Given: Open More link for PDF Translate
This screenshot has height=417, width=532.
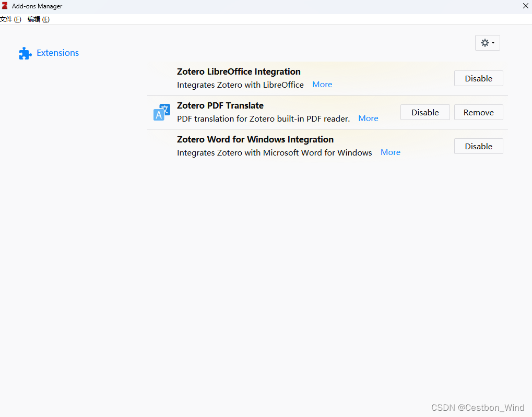Looking at the screenshot, I should pos(368,118).
